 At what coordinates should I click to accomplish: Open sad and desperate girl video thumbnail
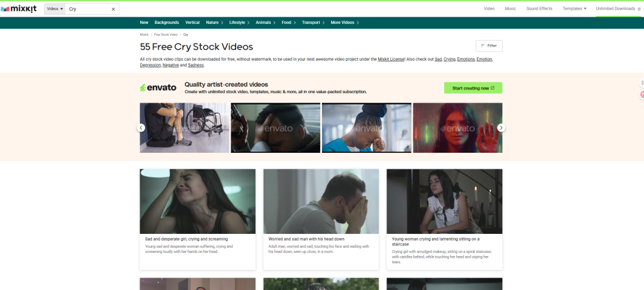tap(197, 201)
